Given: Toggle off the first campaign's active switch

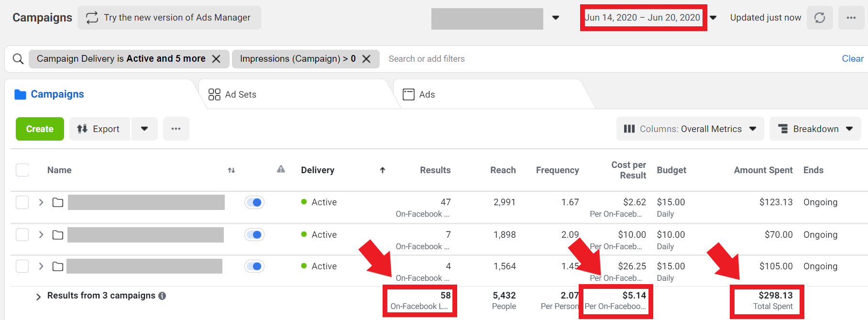Looking at the screenshot, I should (254, 202).
